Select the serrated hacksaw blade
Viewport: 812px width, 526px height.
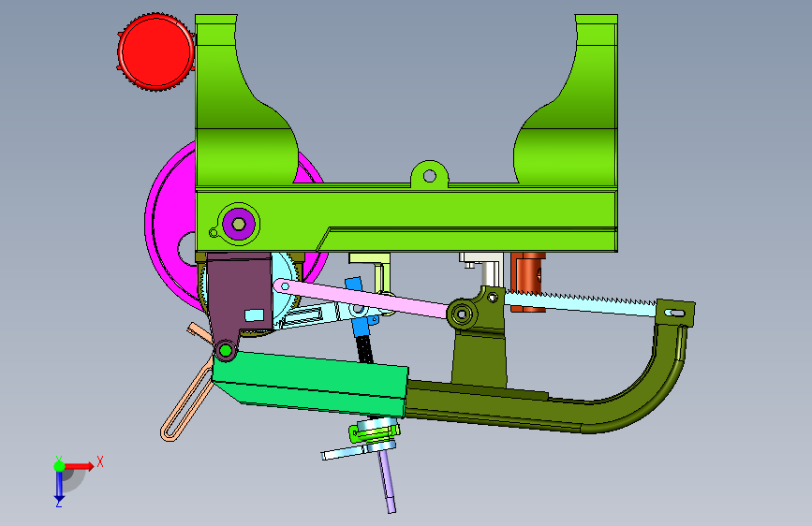click(x=580, y=301)
